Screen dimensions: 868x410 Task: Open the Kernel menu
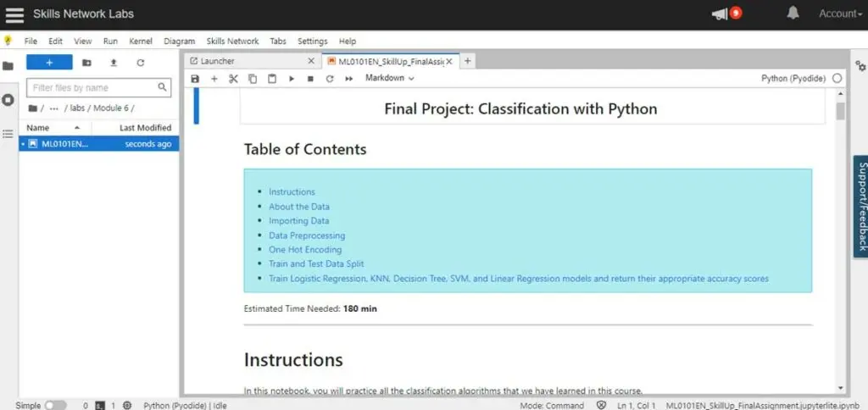tap(141, 41)
